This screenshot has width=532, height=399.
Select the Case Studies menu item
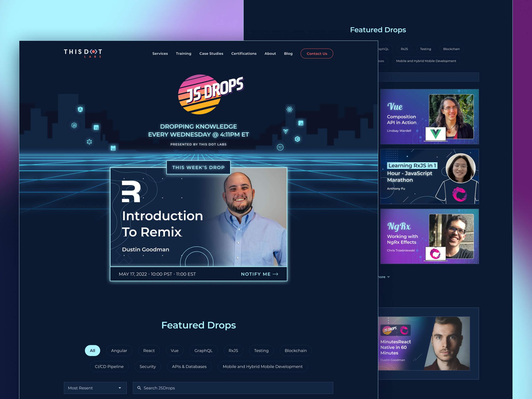click(x=211, y=53)
